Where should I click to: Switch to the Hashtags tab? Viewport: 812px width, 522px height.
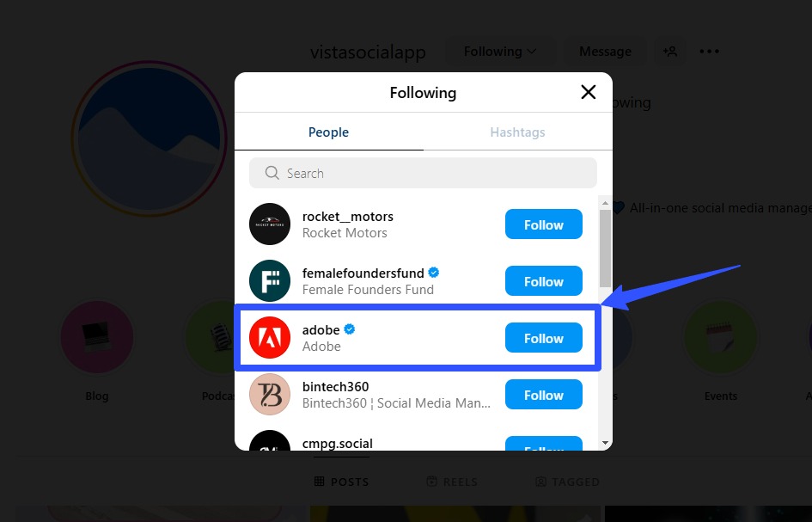517,132
